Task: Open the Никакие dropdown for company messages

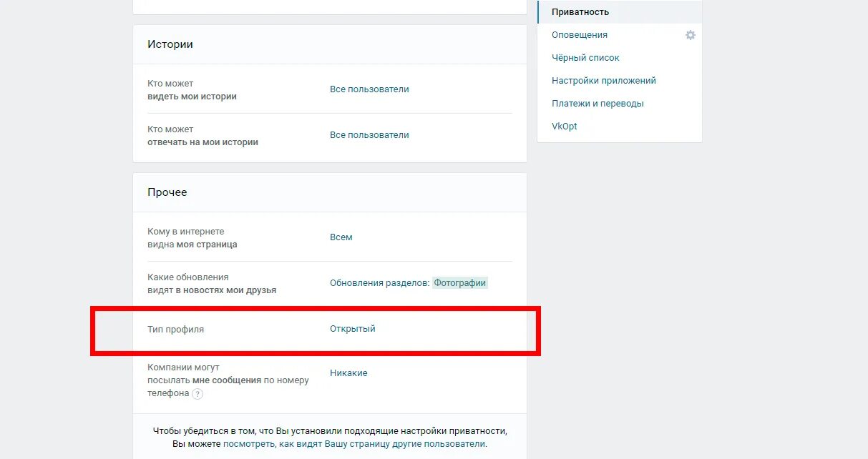Action: point(348,373)
